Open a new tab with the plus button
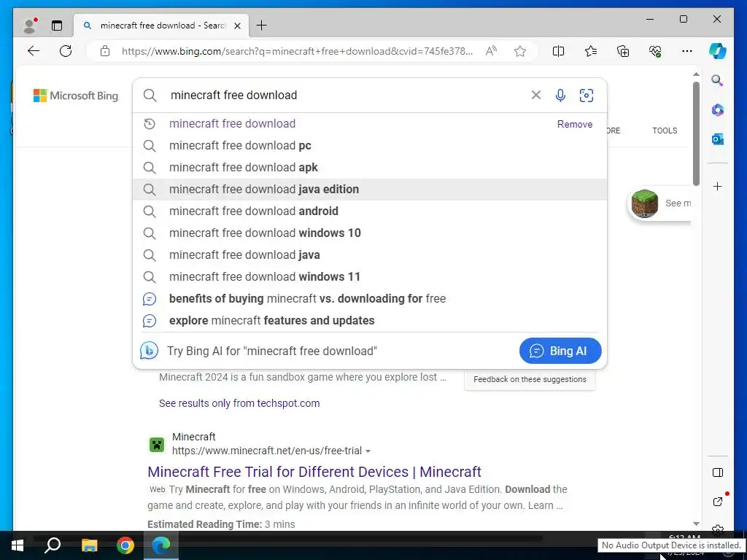Viewport: 747px width, 560px height. (x=262, y=26)
